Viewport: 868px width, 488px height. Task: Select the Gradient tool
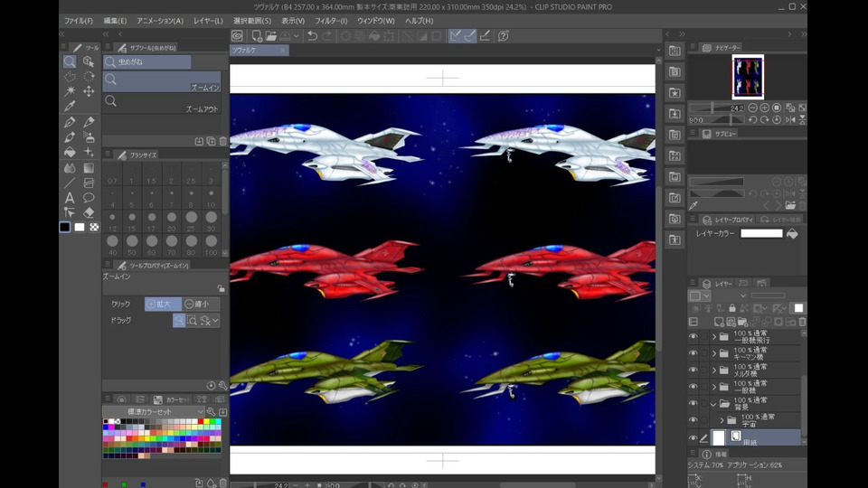pyautogui.click(x=89, y=168)
